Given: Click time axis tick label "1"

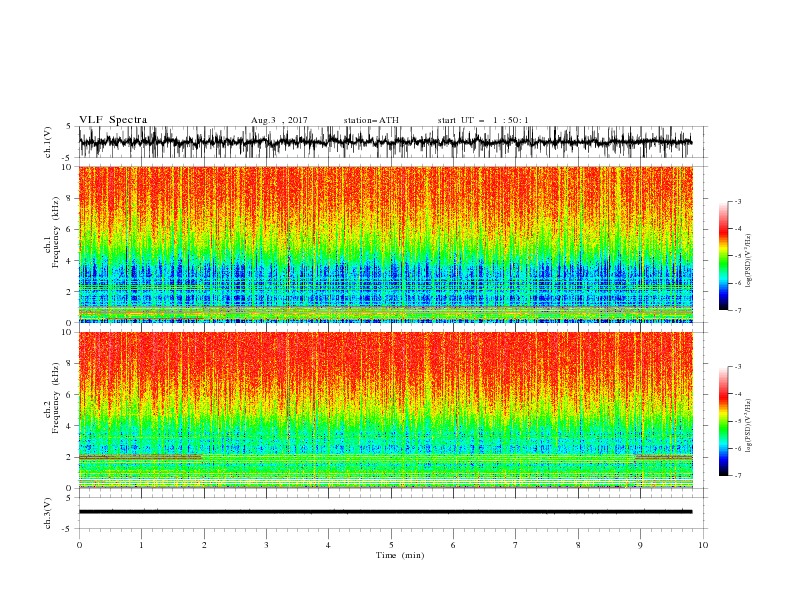Looking at the screenshot, I should tap(141, 545).
